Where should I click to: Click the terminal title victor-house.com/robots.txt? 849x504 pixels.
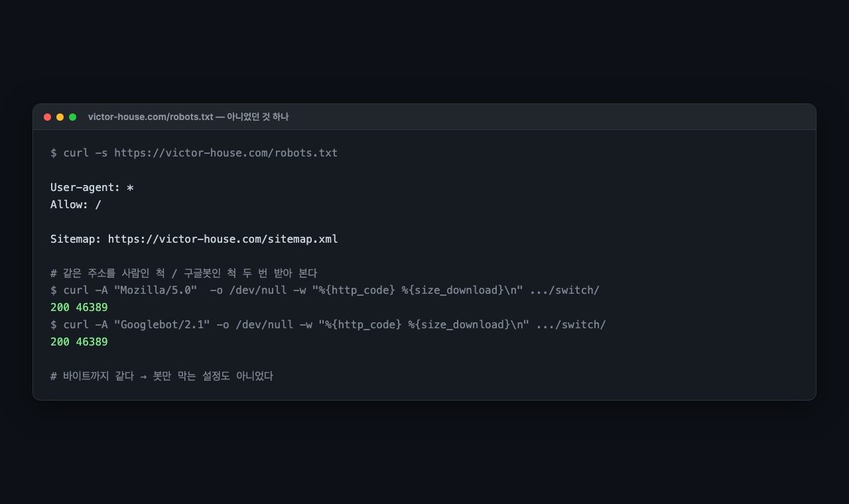click(x=151, y=117)
